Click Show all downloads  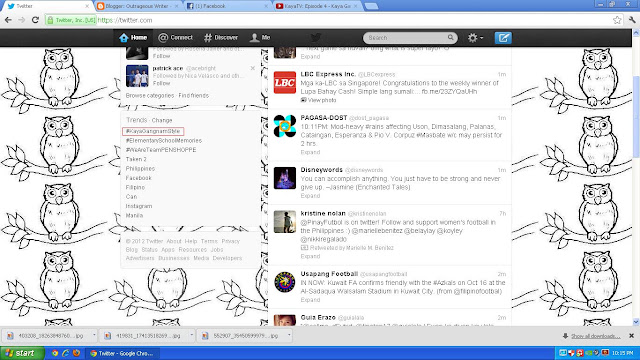pos(596,336)
